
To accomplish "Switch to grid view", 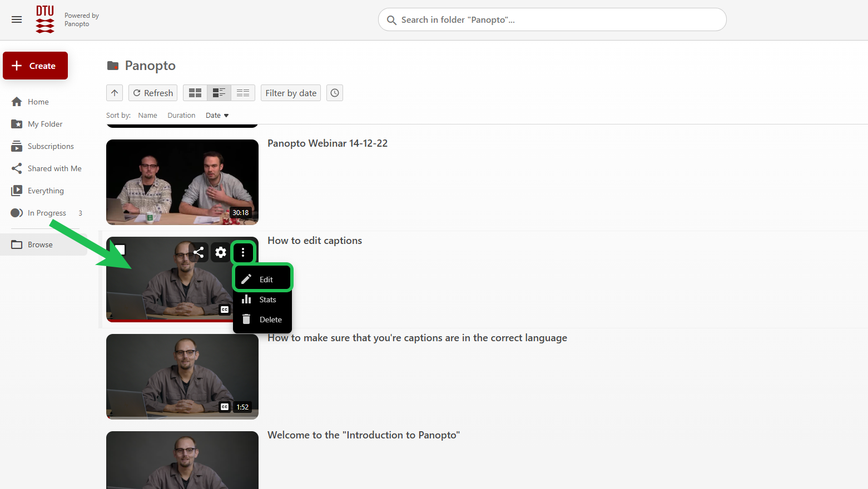I will coord(195,93).
